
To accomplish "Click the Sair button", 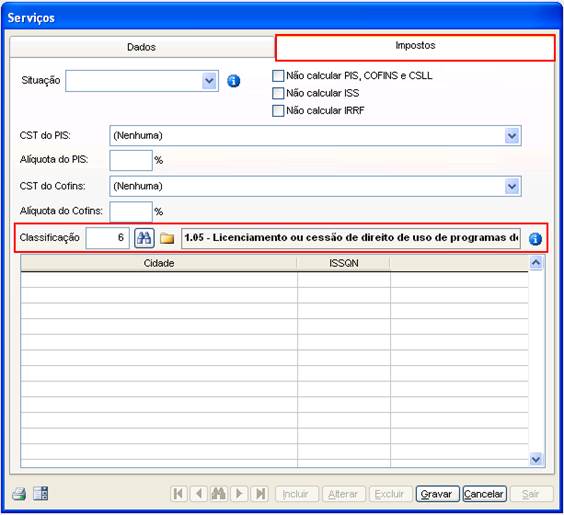I will point(532,494).
